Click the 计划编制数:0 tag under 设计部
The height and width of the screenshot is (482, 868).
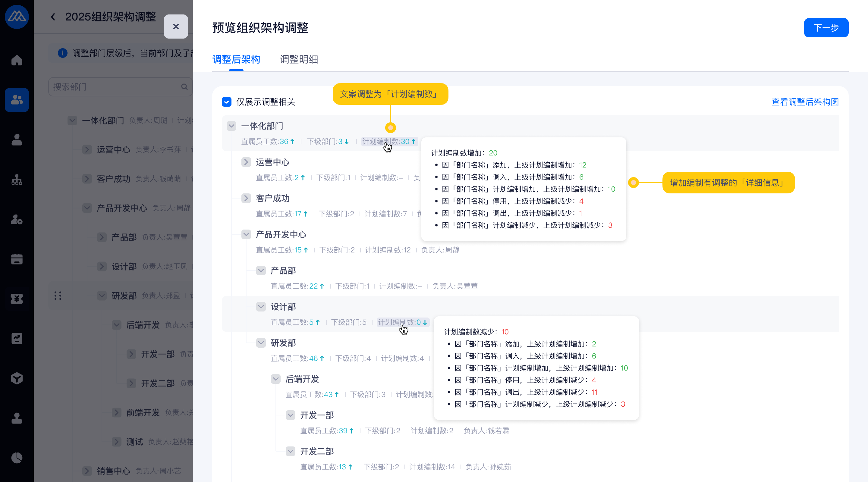pyautogui.click(x=402, y=322)
